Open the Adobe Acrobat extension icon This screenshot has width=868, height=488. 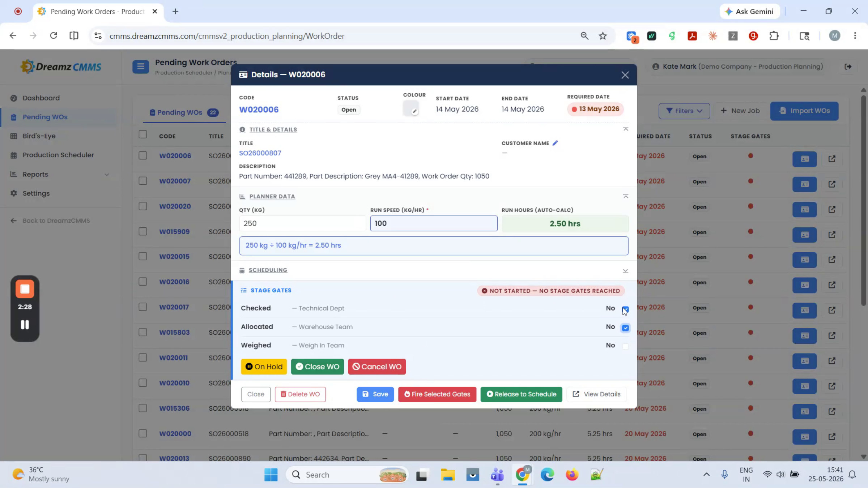[x=692, y=36]
